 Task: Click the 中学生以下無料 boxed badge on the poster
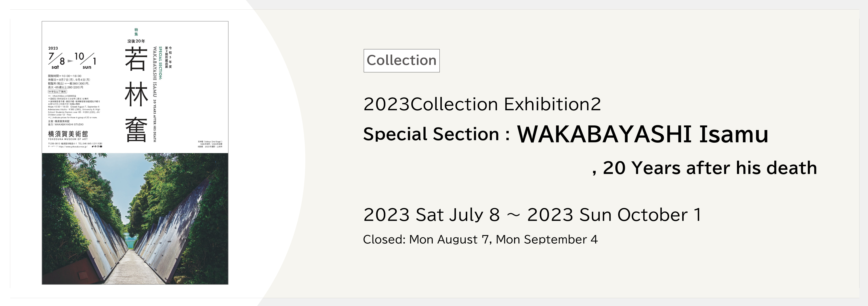(x=58, y=92)
